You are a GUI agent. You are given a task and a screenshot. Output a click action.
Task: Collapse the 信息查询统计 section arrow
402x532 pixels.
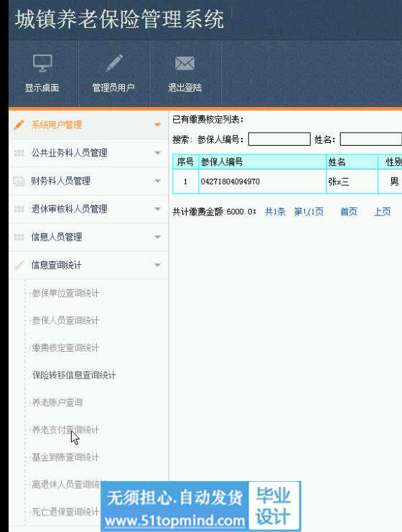pos(157,265)
